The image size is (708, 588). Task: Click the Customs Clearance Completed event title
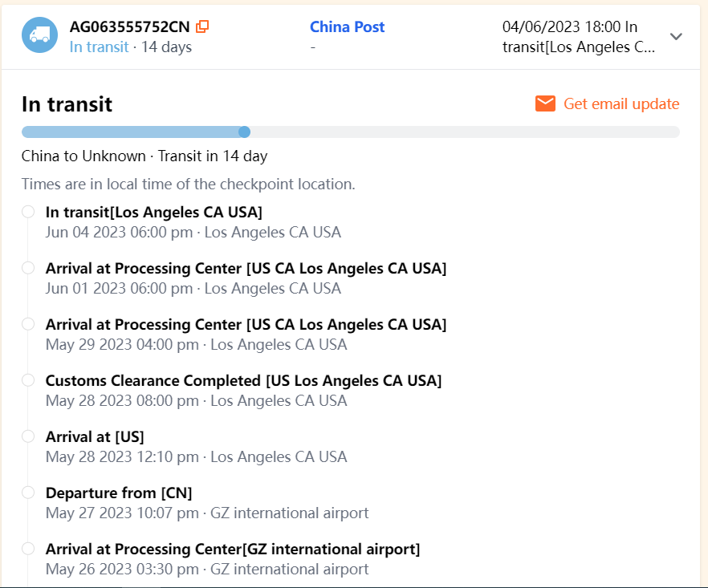(x=243, y=380)
